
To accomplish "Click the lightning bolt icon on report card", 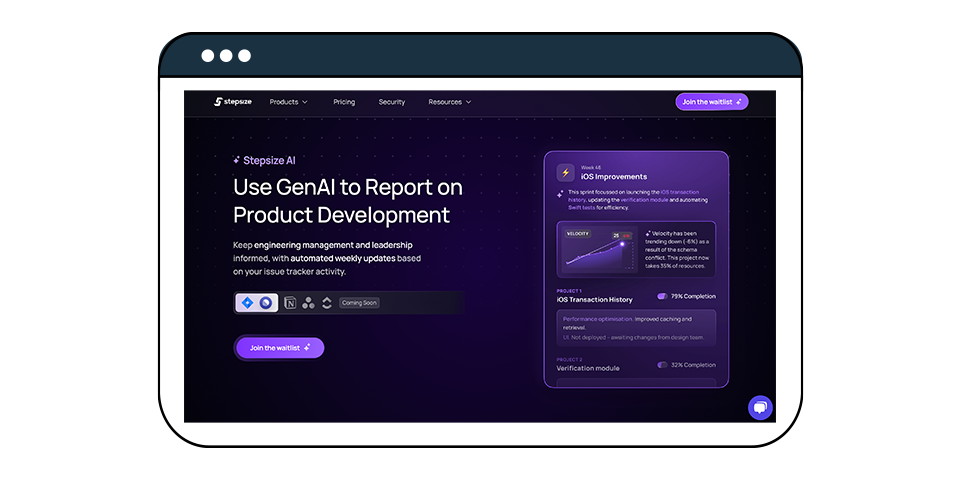I will [x=565, y=173].
